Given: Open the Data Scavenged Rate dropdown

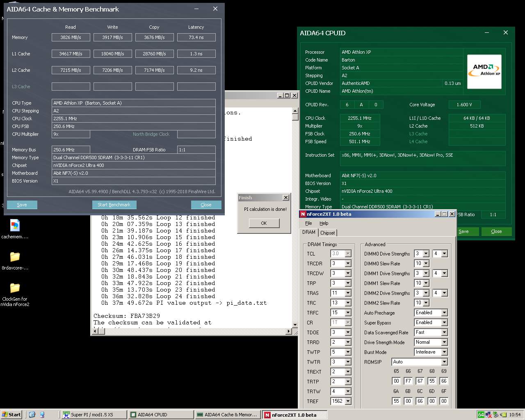Looking at the screenshot, I should (444, 332).
